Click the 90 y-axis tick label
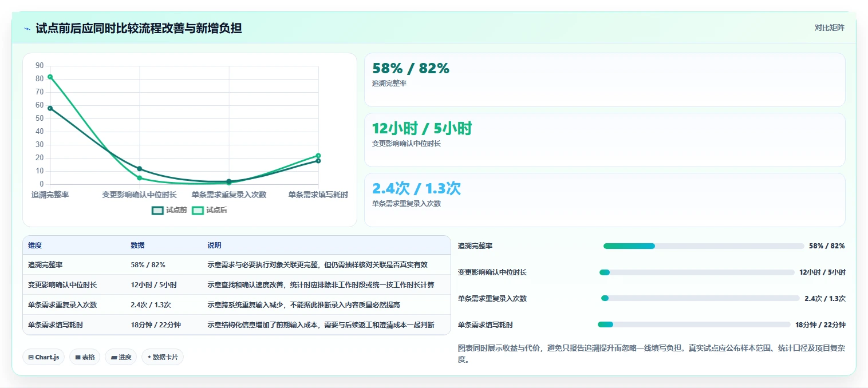The height and width of the screenshot is (388, 868). (40, 66)
